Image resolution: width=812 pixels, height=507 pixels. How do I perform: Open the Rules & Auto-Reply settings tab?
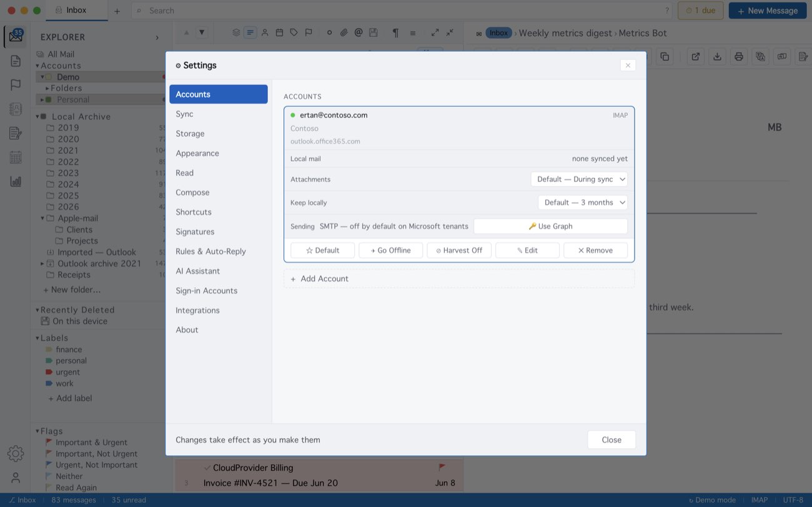coord(219,251)
